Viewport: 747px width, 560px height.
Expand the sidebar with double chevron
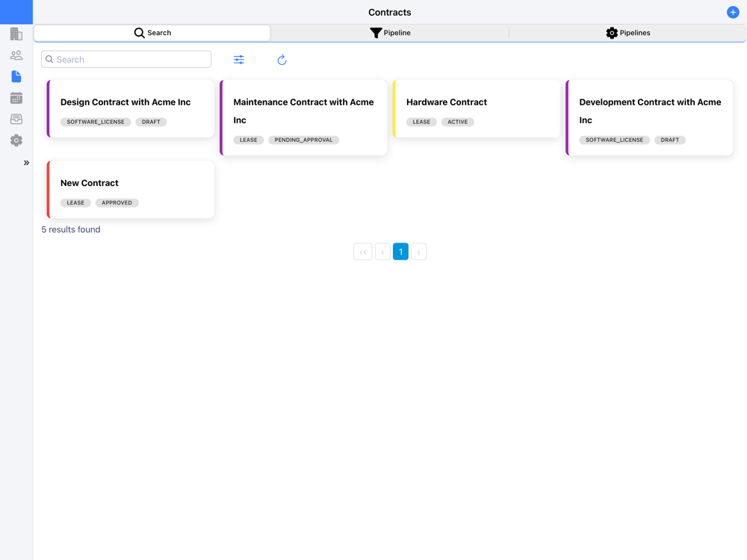coord(26,163)
